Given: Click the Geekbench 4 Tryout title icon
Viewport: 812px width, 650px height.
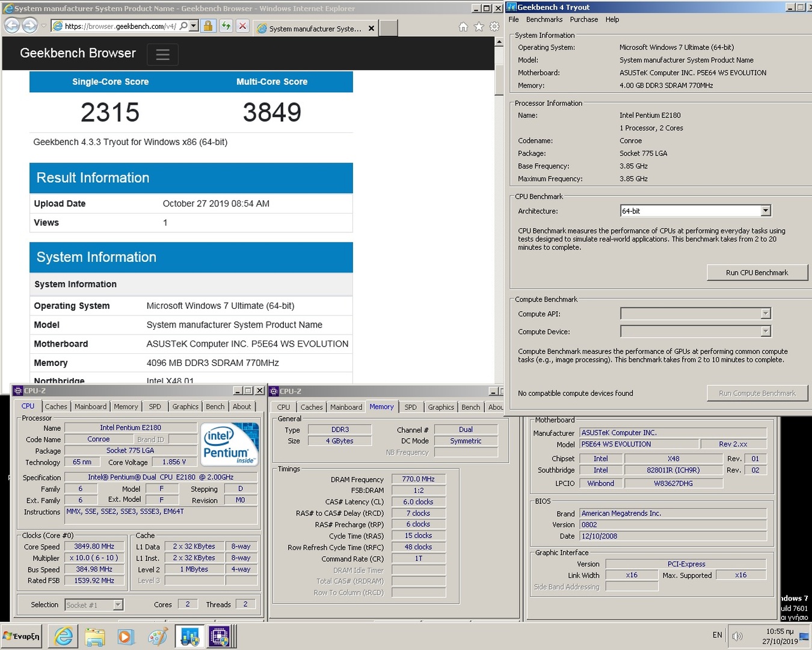Looking at the screenshot, I should tap(512, 7).
